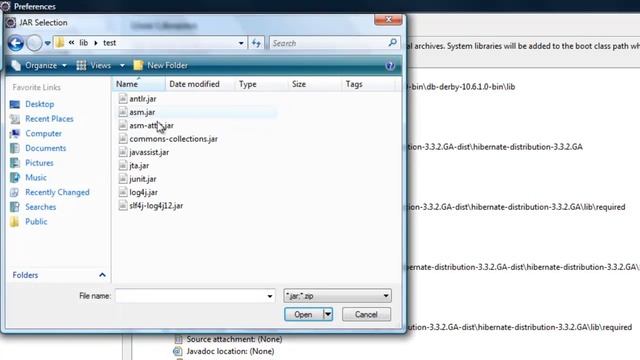The height and width of the screenshot is (360, 640).
Task: Cancel the JAR Selection dialog
Action: pyautogui.click(x=366, y=314)
